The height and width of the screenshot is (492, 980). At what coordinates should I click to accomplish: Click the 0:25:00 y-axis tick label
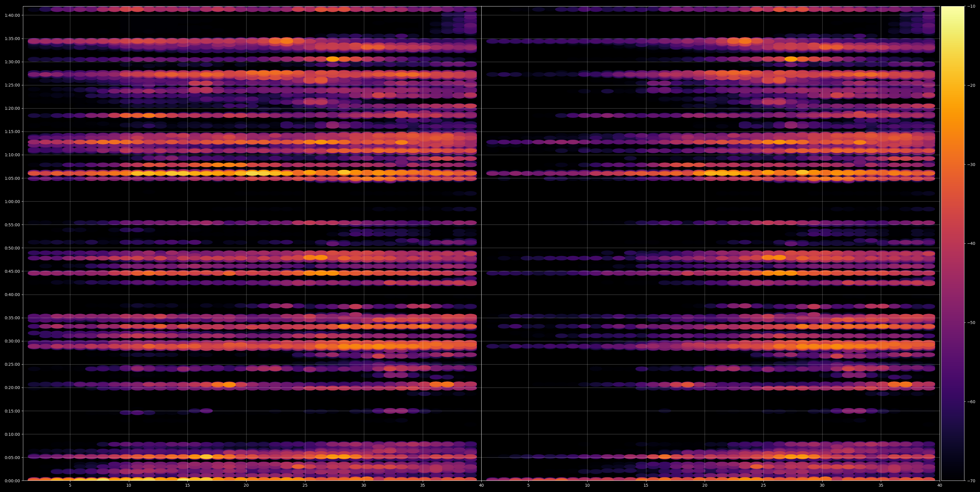[12, 364]
